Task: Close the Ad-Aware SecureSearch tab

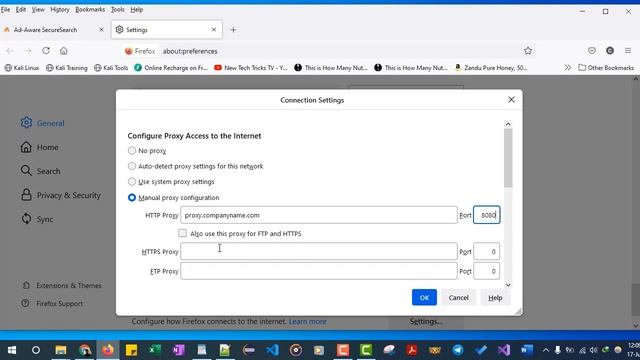Action: (102, 30)
